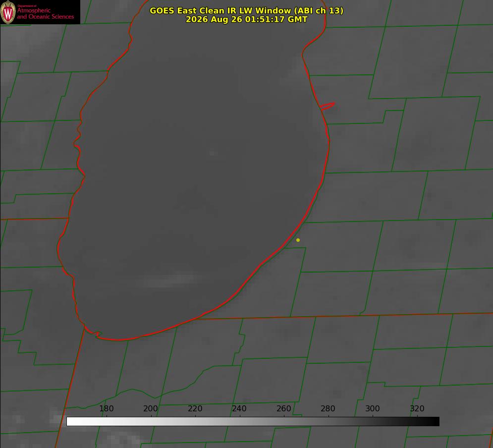
Task: Click the 200 label on the colorbar
Action: click(151, 408)
